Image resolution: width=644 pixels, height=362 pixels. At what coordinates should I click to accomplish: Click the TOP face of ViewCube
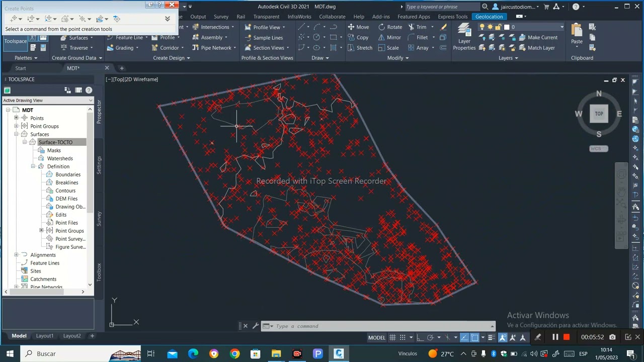(x=599, y=114)
